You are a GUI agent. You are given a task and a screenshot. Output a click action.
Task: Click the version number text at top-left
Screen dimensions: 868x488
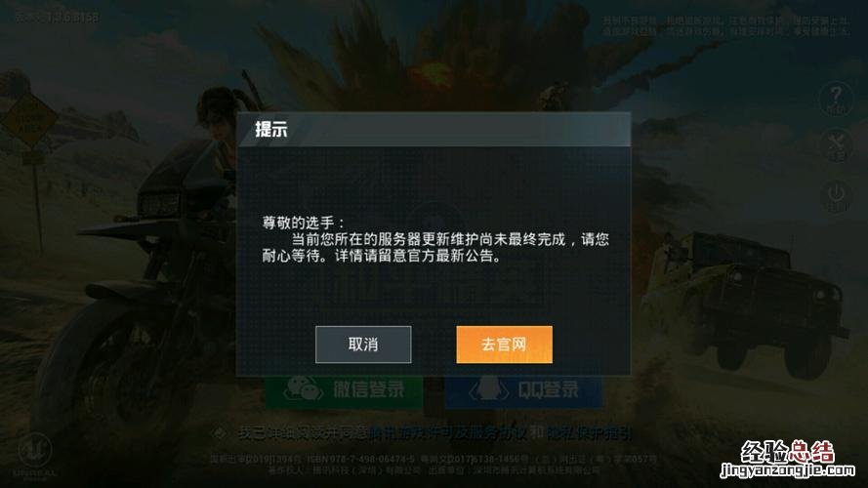click(x=57, y=18)
